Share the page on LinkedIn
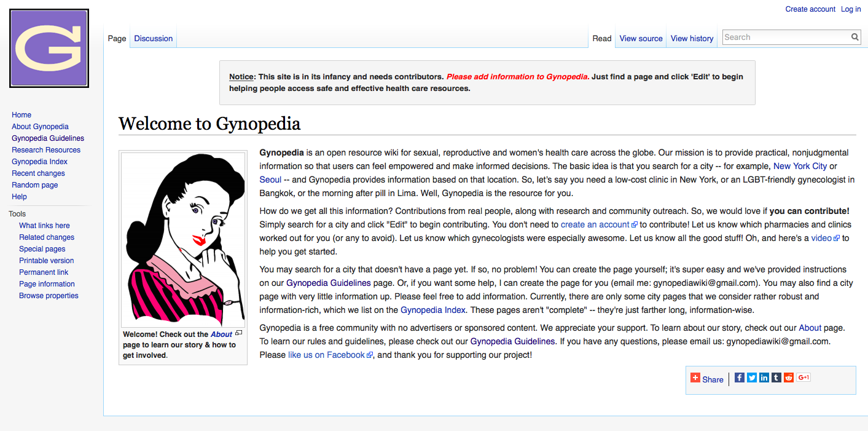868x431 pixels. 764,378
